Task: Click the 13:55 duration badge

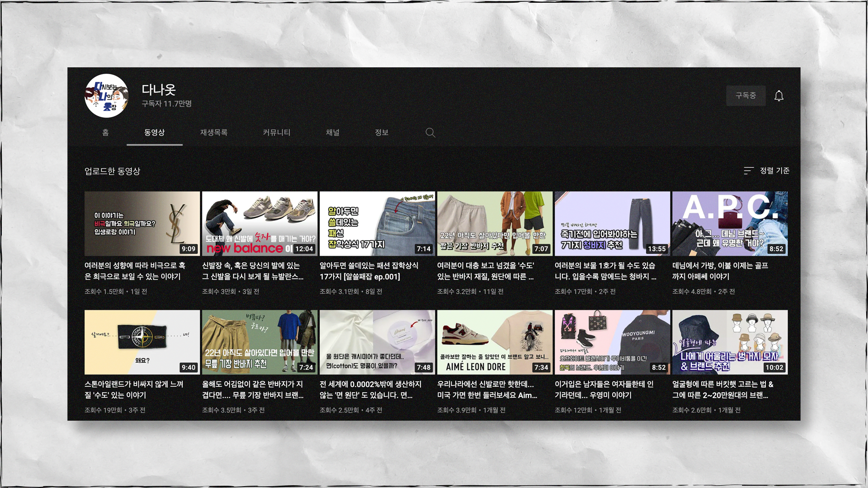Action: [x=656, y=249]
